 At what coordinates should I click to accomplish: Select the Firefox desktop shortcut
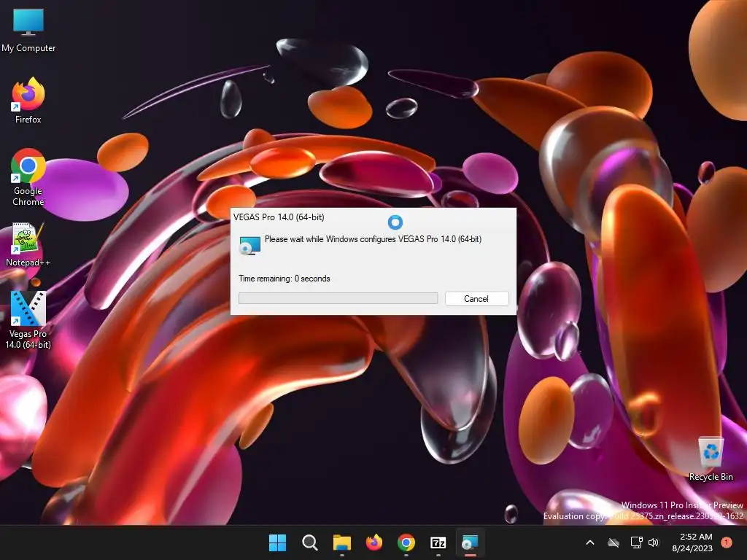(x=28, y=101)
